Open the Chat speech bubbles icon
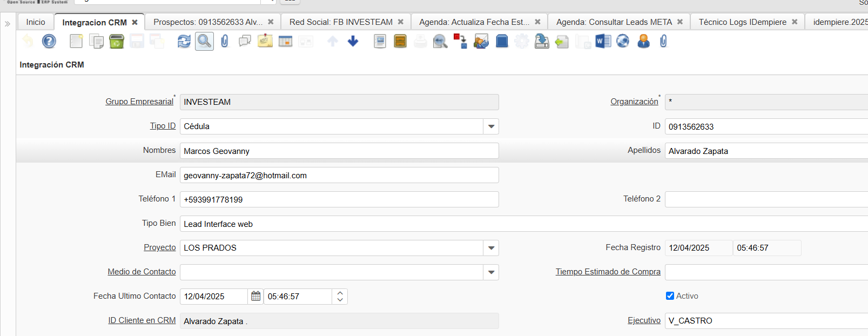This screenshot has width=868, height=336. point(245,41)
